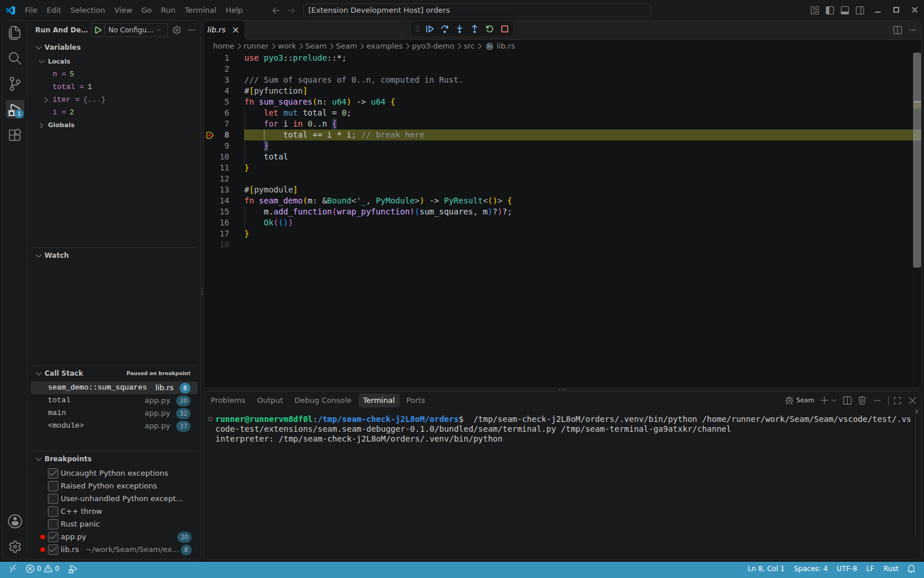Open the Explorer view in the activity bar
Viewport: 924px width, 578px height.
tap(15, 33)
